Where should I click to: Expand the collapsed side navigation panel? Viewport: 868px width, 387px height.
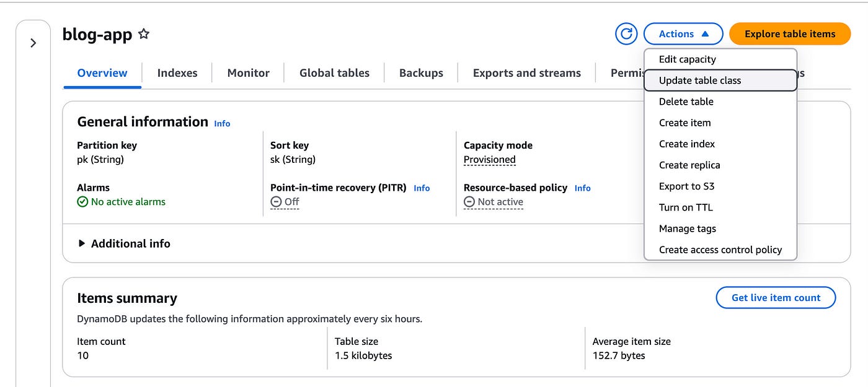[x=33, y=43]
